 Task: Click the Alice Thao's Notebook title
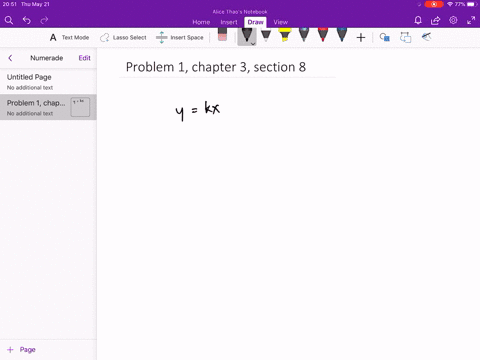240,12
